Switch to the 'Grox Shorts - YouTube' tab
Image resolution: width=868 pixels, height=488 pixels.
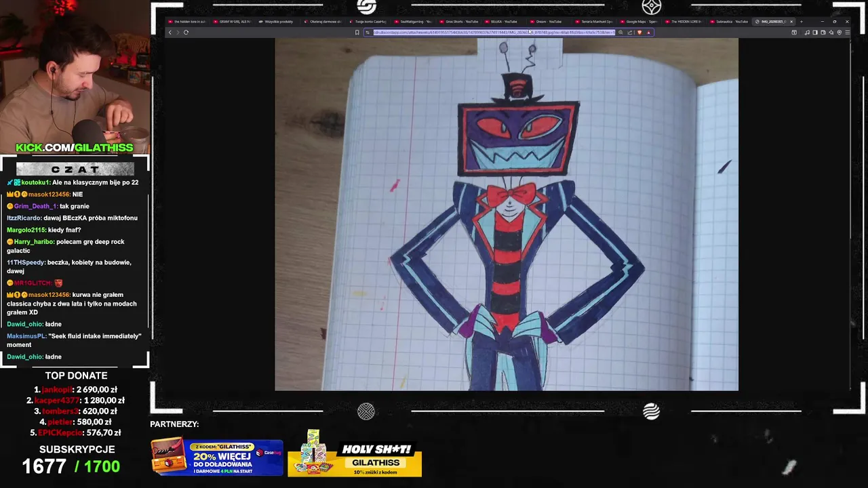click(x=459, y=22)
